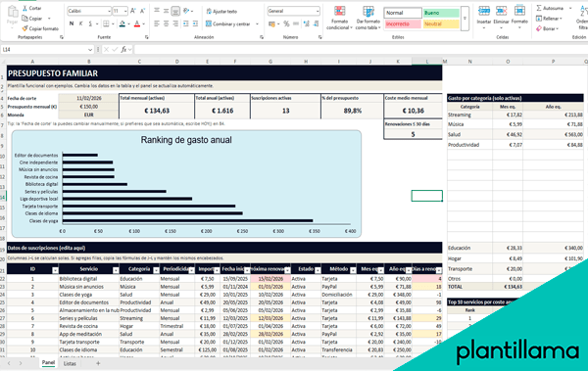Select cell with date 11/02/2026

pyautogui.click(x=89, y=98)
